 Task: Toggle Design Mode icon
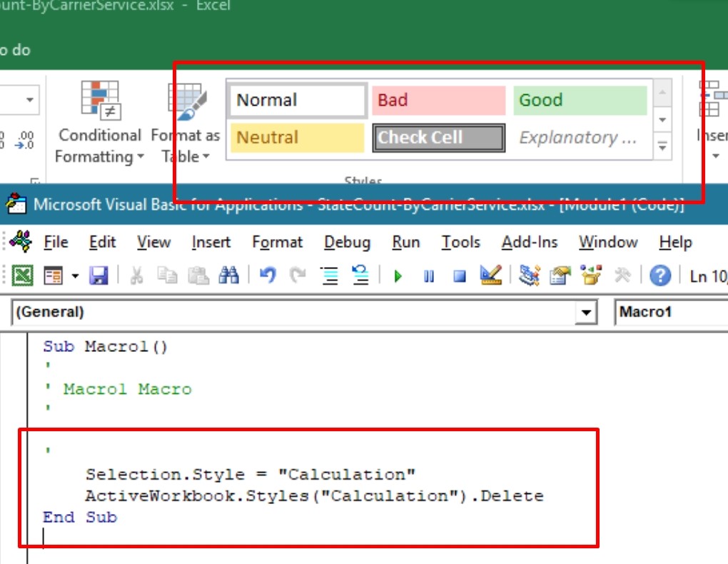click(x=491, y=276)
